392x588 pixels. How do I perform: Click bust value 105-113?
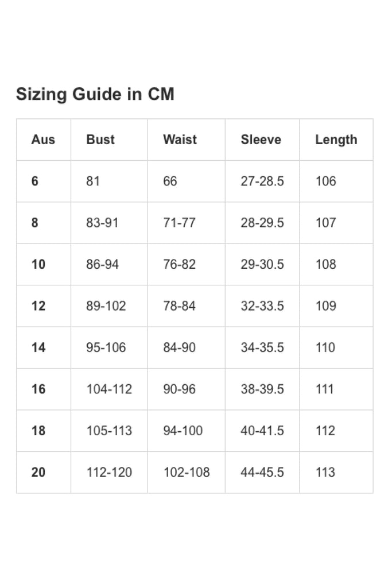coord(109,431)
